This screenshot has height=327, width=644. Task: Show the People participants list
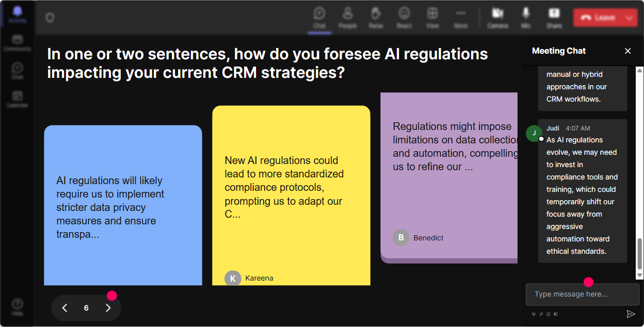(x=348, y=18)
